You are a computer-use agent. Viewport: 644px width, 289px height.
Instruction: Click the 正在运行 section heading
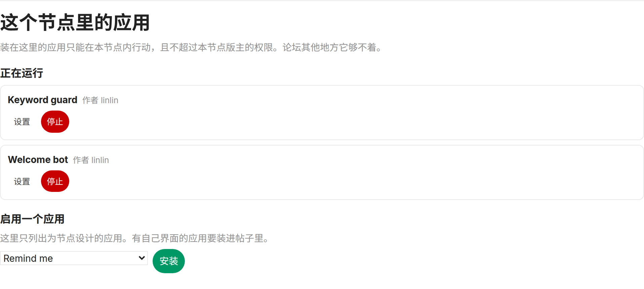22,73
